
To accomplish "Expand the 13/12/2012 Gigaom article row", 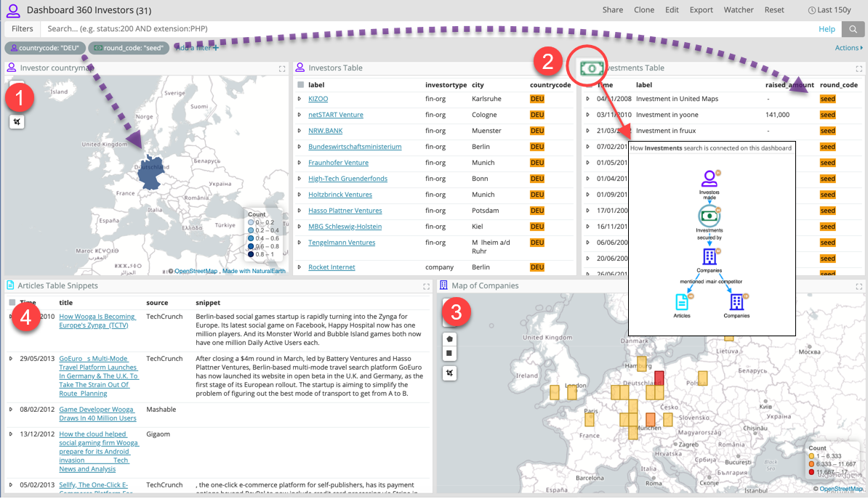I will [x=10, y=434].
